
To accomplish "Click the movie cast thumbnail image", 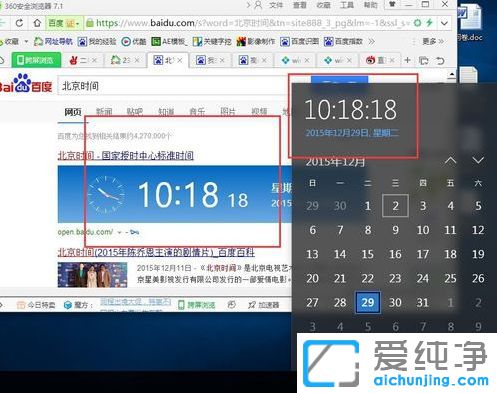I will (x=92, y=275).
